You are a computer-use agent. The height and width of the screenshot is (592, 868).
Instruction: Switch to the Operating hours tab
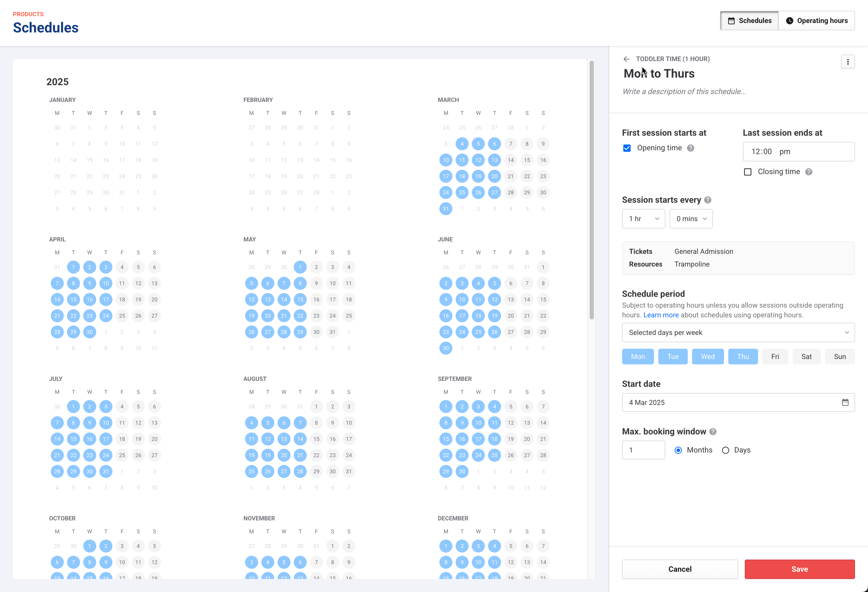point(816,21)
